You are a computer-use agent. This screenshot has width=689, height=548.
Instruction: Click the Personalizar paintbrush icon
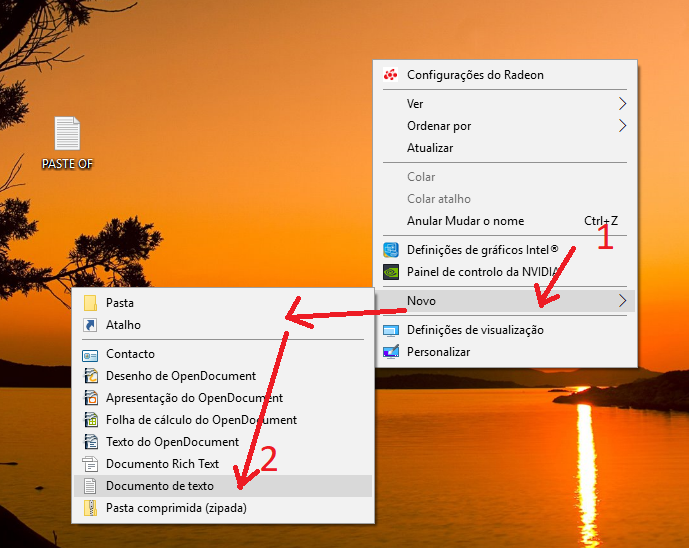[x=391, y=352]
